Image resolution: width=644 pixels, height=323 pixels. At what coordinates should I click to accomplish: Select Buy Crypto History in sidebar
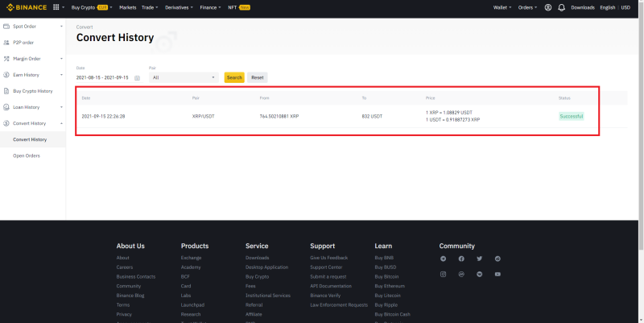pyautogui.click(x=33, y=91)
